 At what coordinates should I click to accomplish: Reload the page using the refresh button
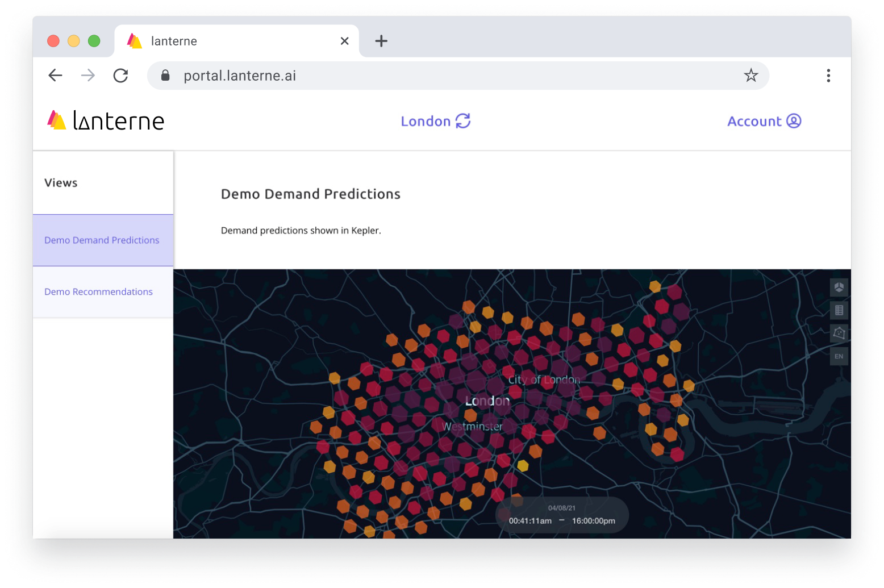tap(121, 75)
